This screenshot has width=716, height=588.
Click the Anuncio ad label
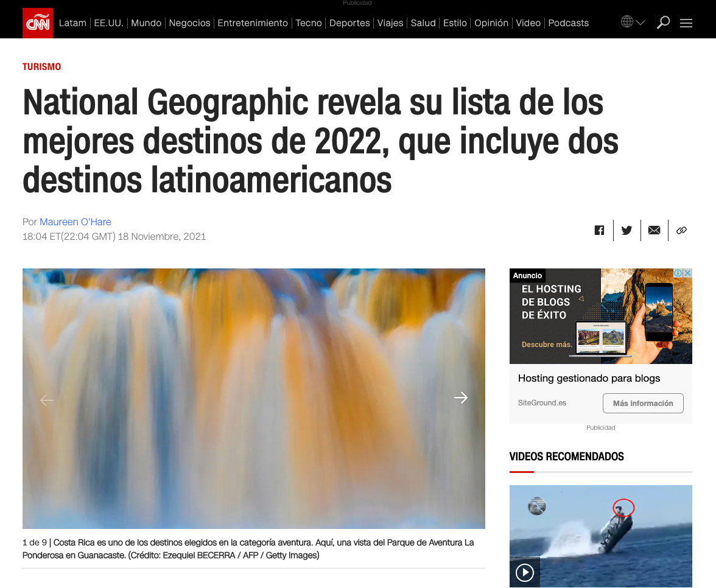pos(527,275)
